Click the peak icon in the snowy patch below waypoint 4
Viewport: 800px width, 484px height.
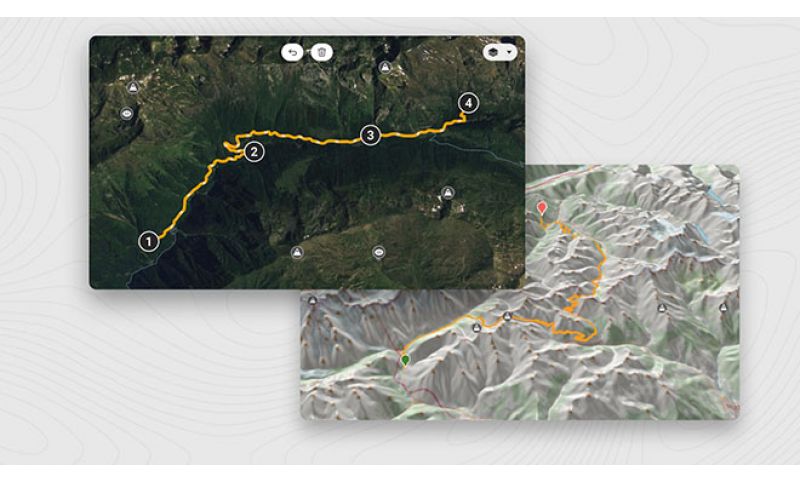point(448,193)
